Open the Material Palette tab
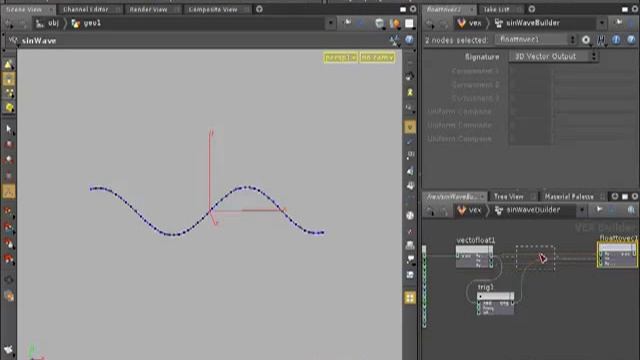 [x=569, y=197]
